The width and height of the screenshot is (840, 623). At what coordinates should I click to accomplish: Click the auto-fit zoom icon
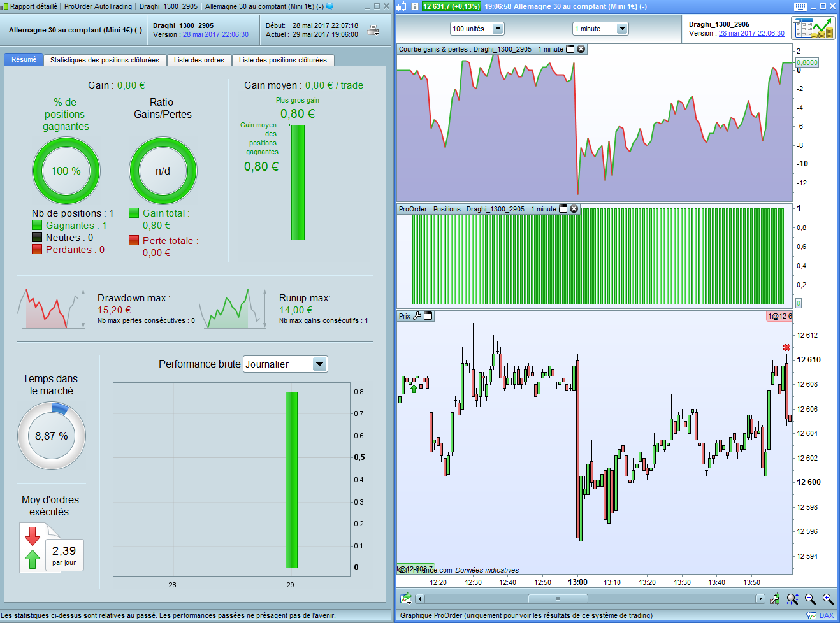[793, 598]
